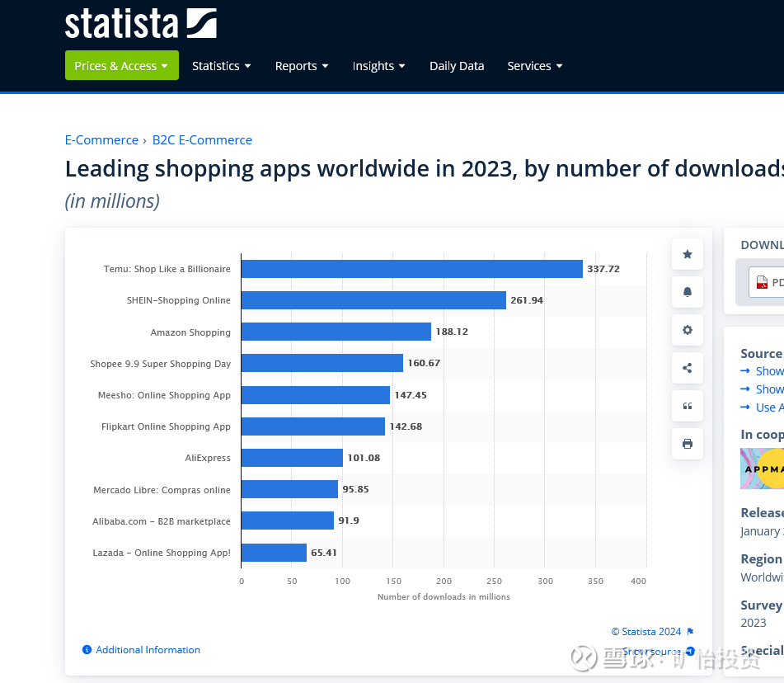Click the Flipkart Online Shopping App bar

point(313,426)
